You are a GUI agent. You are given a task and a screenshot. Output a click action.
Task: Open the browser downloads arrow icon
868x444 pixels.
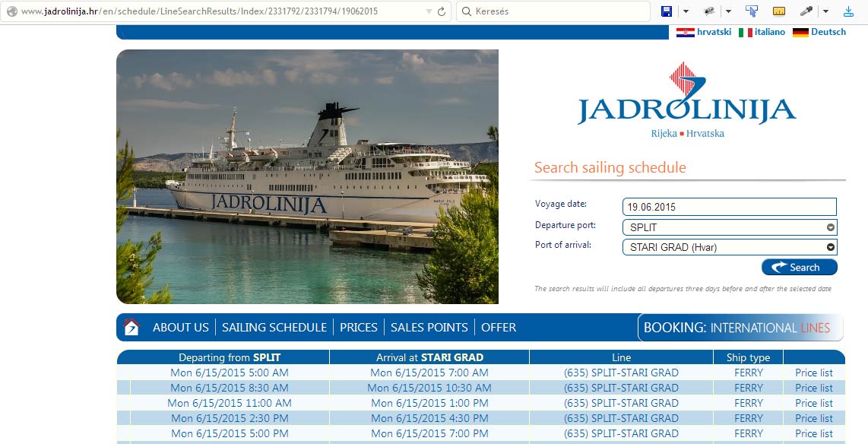849,11
